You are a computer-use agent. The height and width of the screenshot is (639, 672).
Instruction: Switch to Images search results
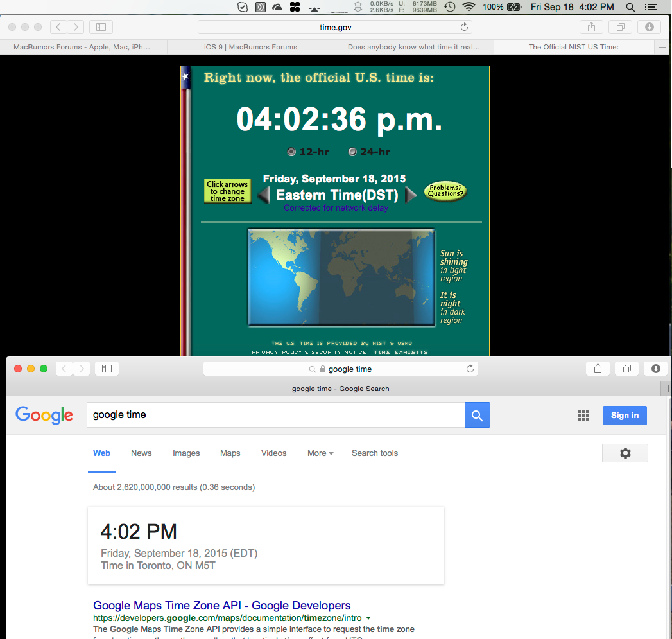click(186, 453)
